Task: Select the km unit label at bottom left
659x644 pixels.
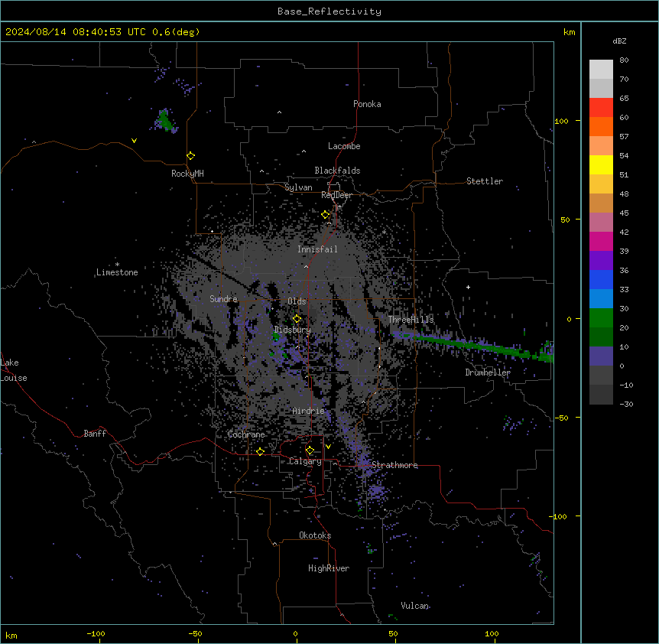Action: (x=11, y=635)
